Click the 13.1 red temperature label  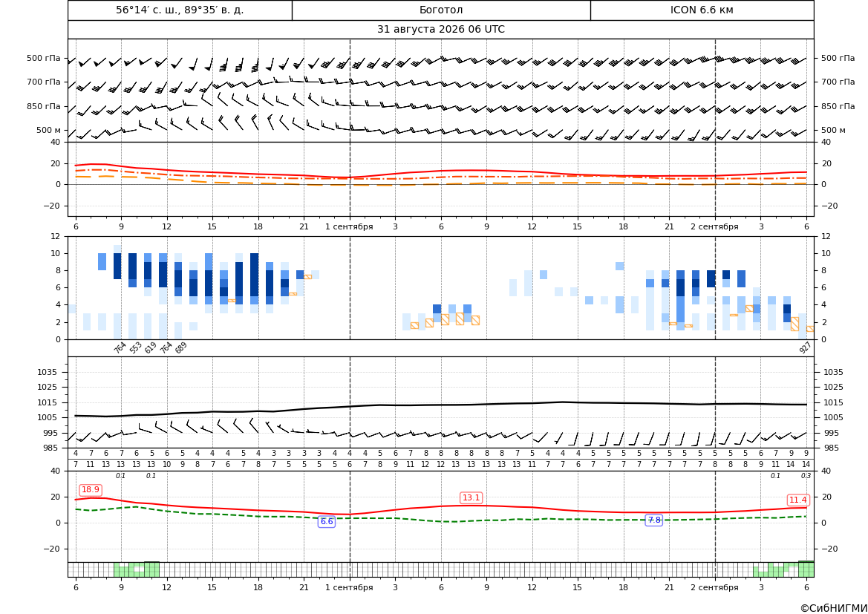(471, 497)
